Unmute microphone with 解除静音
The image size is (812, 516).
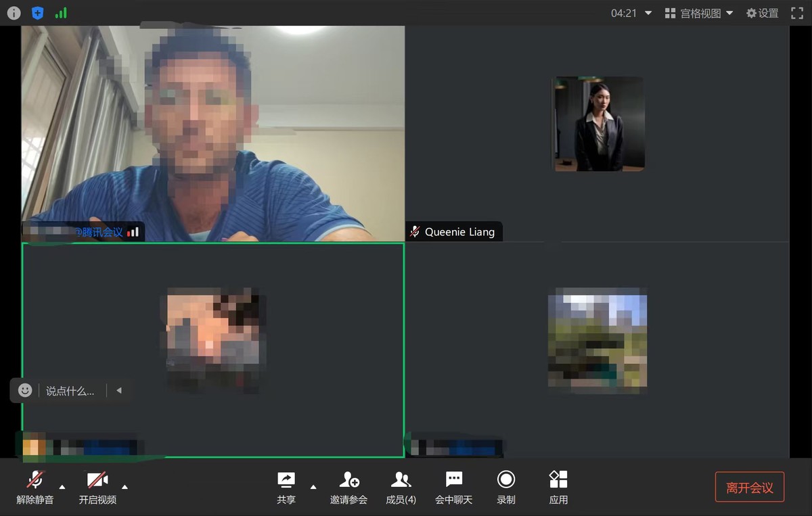pyautogui.click(x=35, y=487)
